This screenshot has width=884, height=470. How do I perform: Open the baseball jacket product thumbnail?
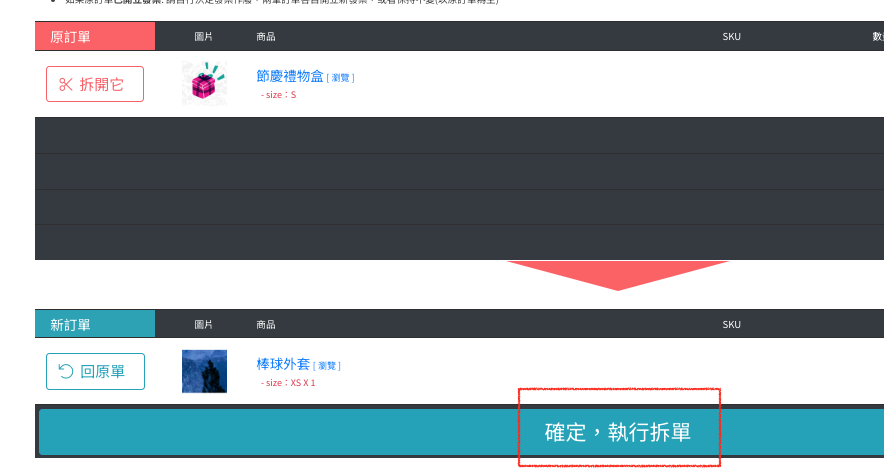coord(204,371)
